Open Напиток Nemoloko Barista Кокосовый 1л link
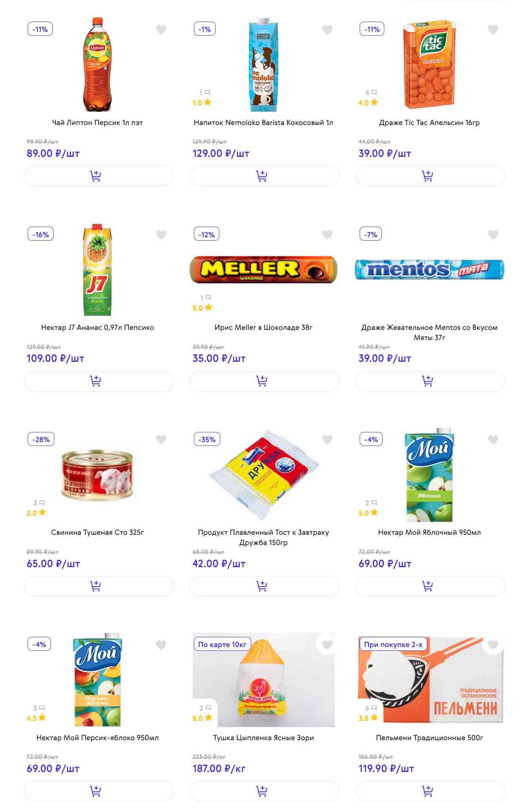Viewport: 531px width, 812px height. click(x=263, y=122)
